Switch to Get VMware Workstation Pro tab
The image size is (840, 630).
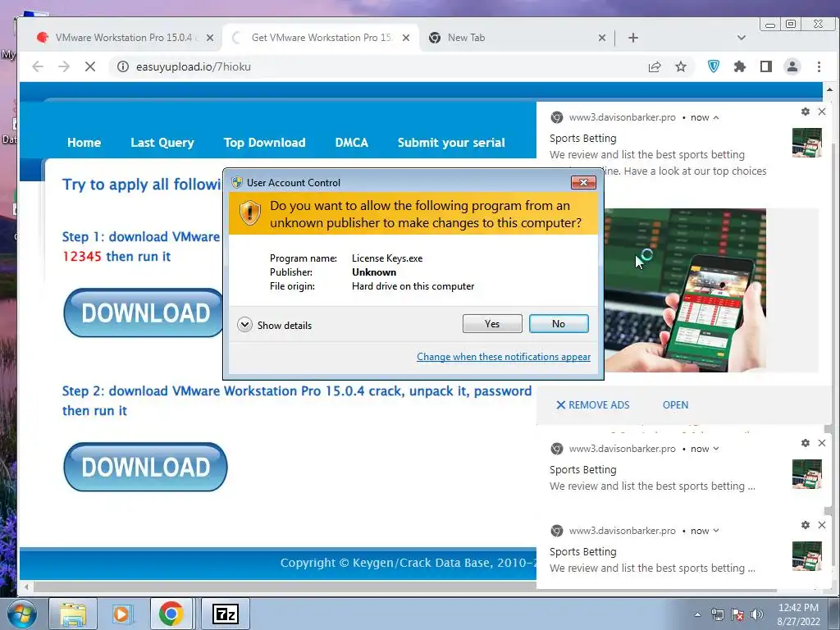pyautogui.click(x=321, y=38)
